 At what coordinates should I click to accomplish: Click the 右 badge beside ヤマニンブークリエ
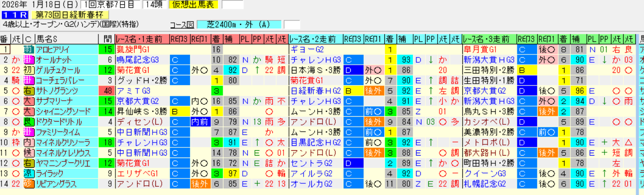coord(29,162)
